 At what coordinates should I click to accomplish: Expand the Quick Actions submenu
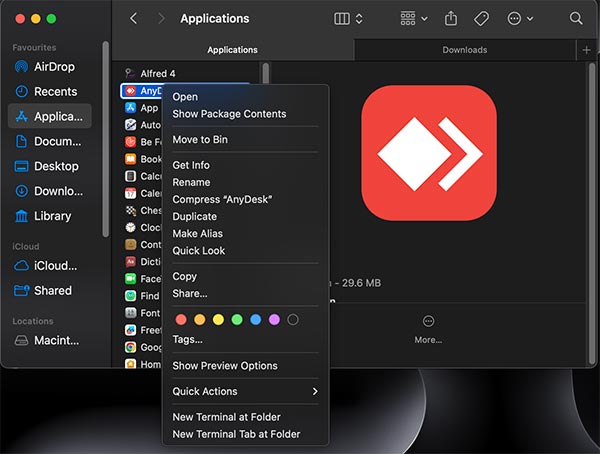(x=245, y=392)
